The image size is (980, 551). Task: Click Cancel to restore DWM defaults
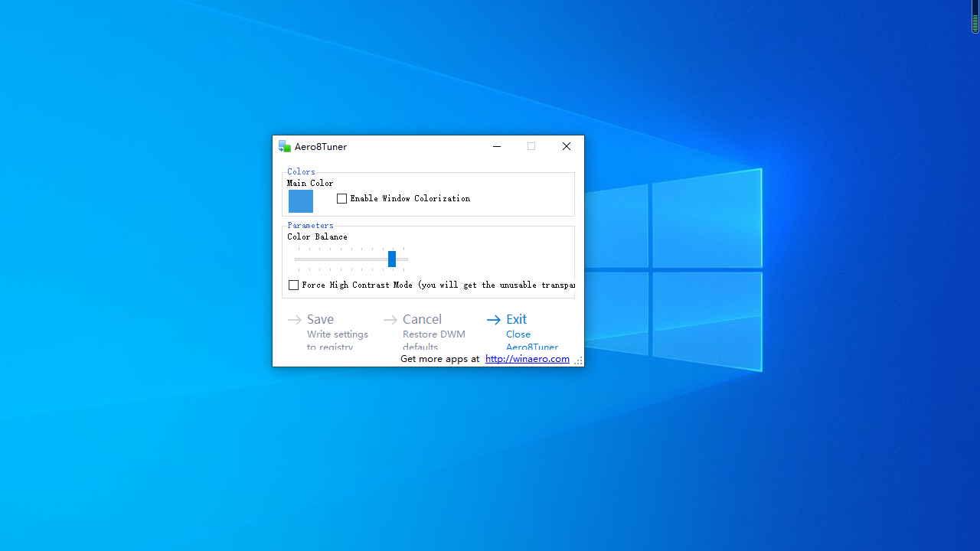425,333
